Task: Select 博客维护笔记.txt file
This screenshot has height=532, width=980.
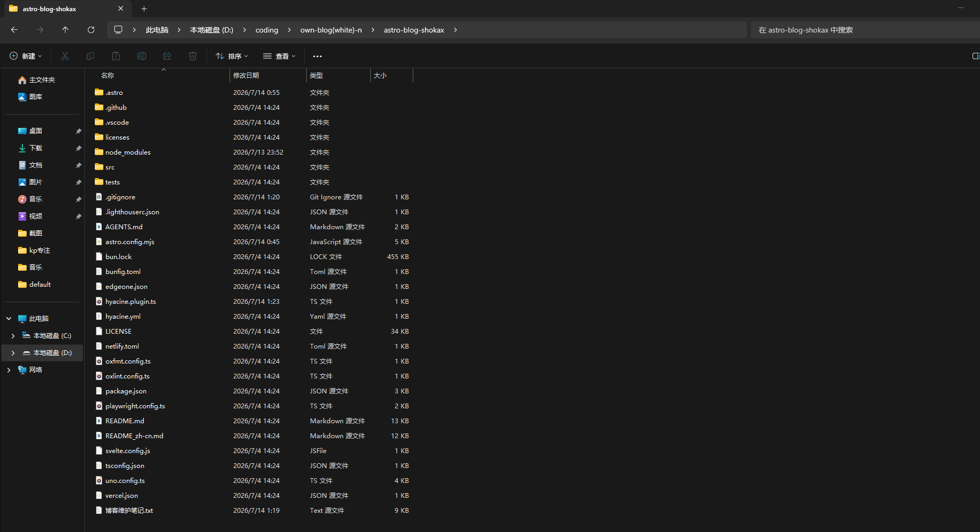Action: [124, 511]
